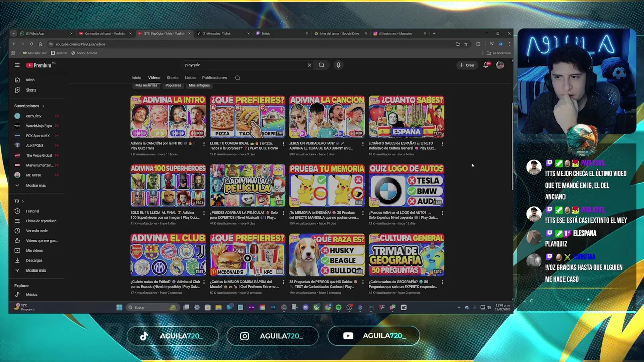Reload the browser page
The height and width of the screenshot is (362, 644).
click(31, 44)
